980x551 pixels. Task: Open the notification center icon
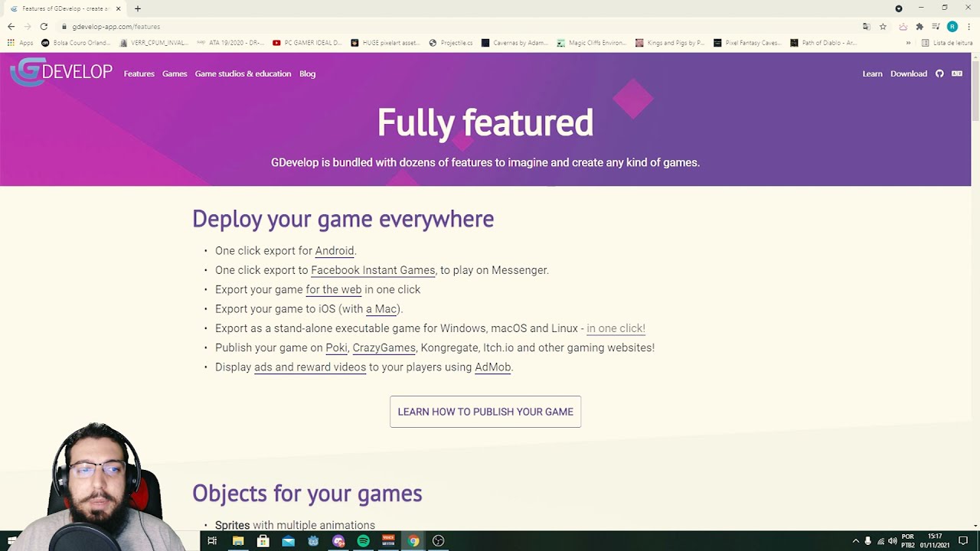click(963, 541)
